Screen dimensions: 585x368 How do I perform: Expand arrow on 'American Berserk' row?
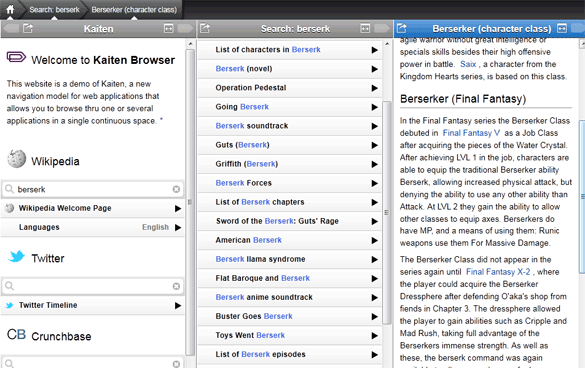[374, 240]
